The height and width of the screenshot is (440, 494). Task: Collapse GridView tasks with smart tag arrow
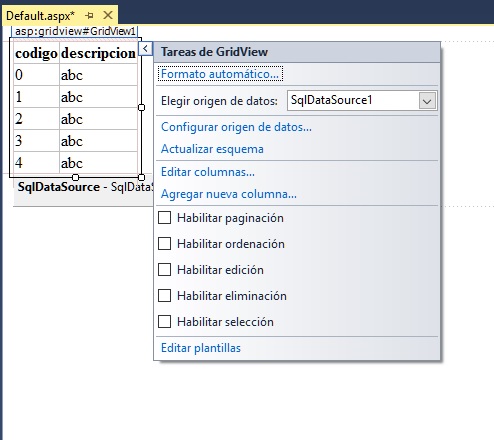(x=145, y=49)
